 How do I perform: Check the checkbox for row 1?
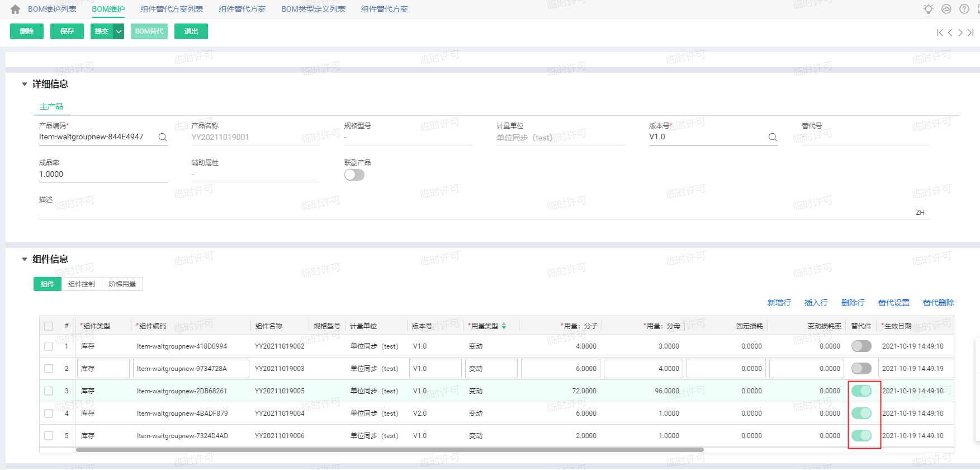[49, 346]
